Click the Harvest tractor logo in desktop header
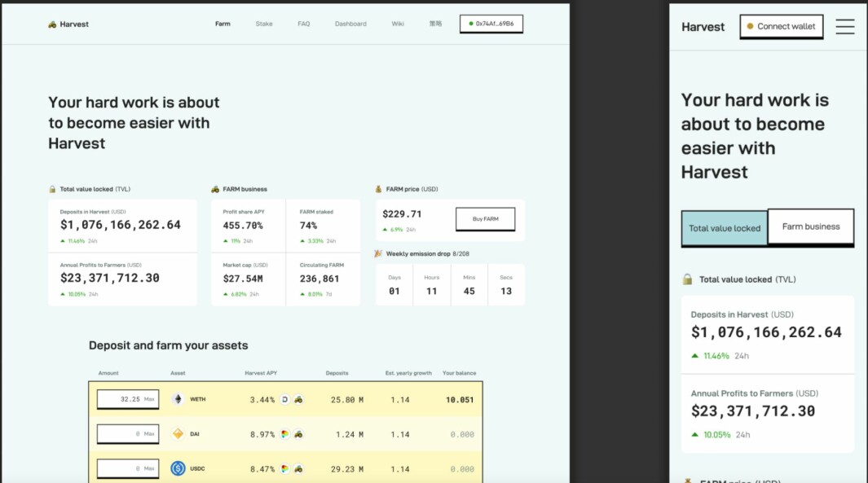The image size is (868, 483). coord(52,24)
